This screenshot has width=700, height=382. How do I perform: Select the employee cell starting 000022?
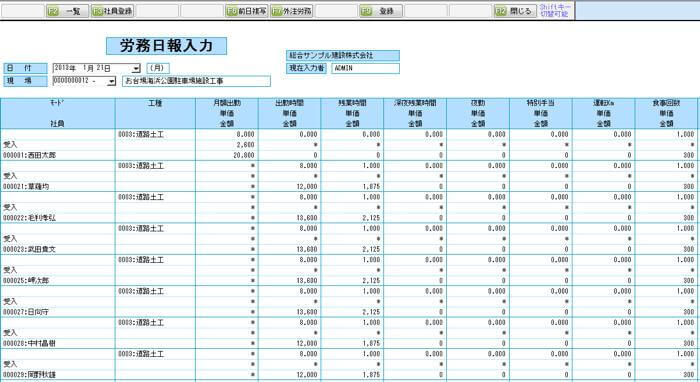pyautogui.click(x=58, y=218)
